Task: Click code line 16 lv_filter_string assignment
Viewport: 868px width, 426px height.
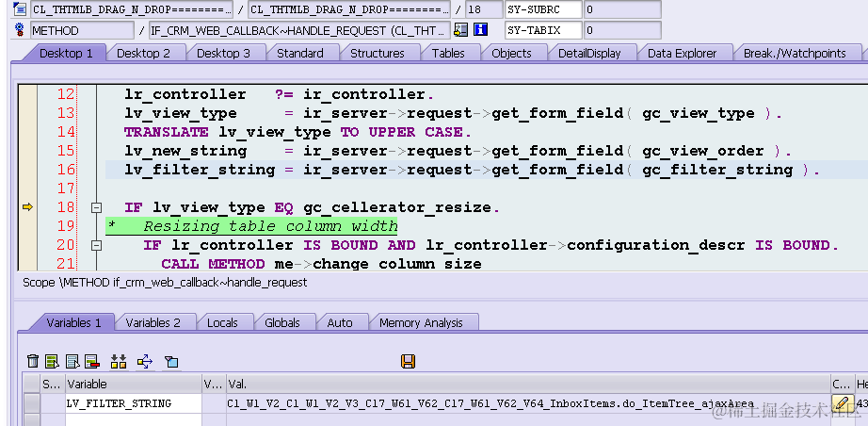Action: pos(472,170)
